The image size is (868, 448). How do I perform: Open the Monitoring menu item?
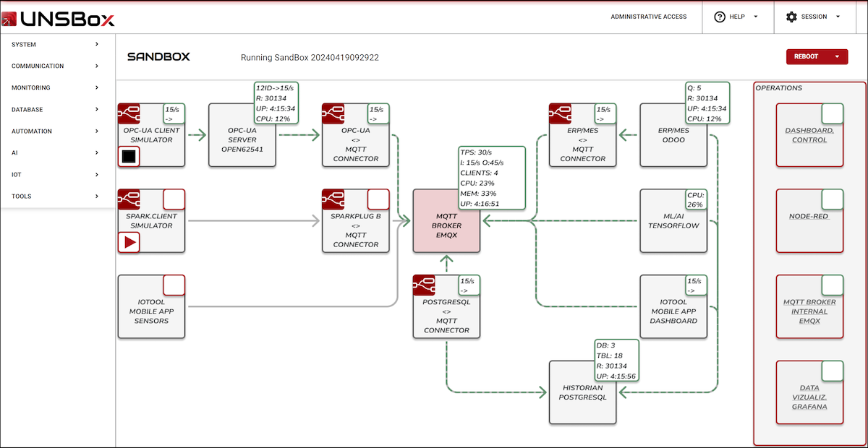point(31,88)
